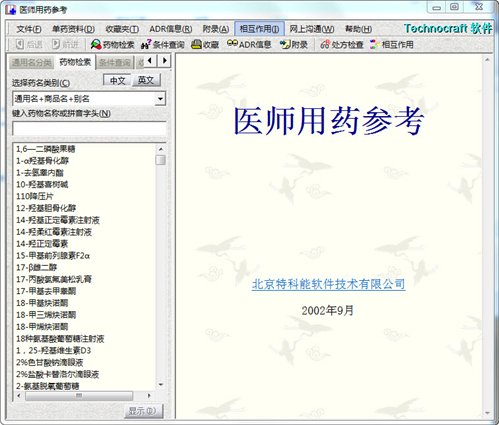The height and width of the screenshot is (425, 499).
Task: Open the 帮助(H) menu
Action: coord(358,29)
